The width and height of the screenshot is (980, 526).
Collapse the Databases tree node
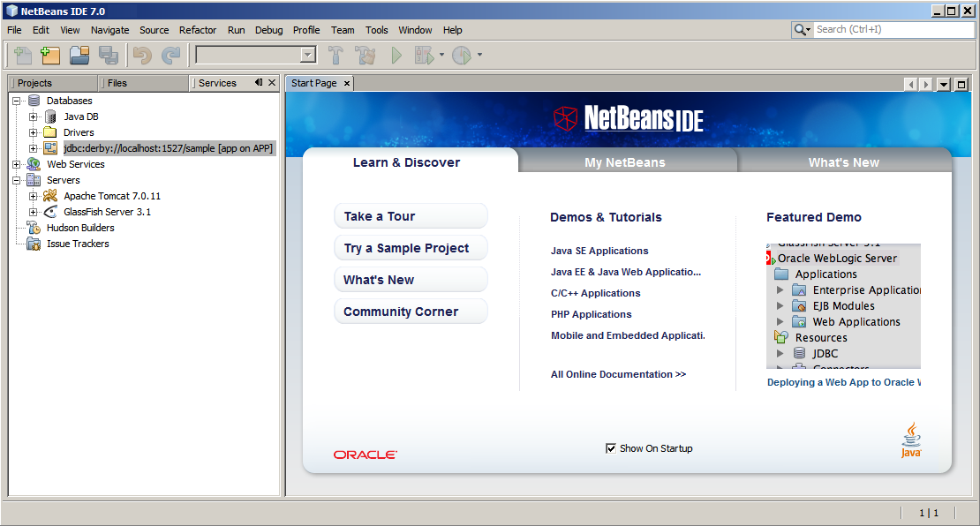[17, 101]
